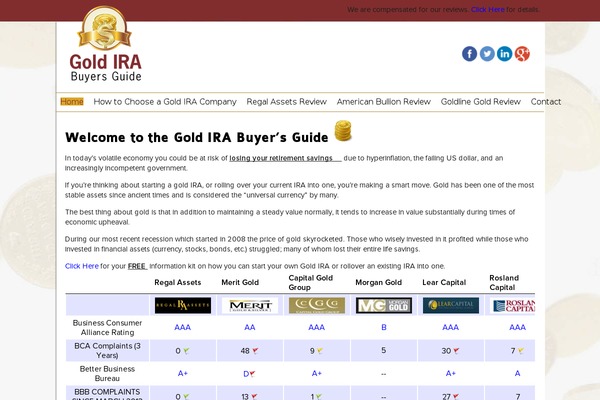Click the Lear Capital logo banner
Image resolution: width=600 pixels, height=400 pixels.
451,305
